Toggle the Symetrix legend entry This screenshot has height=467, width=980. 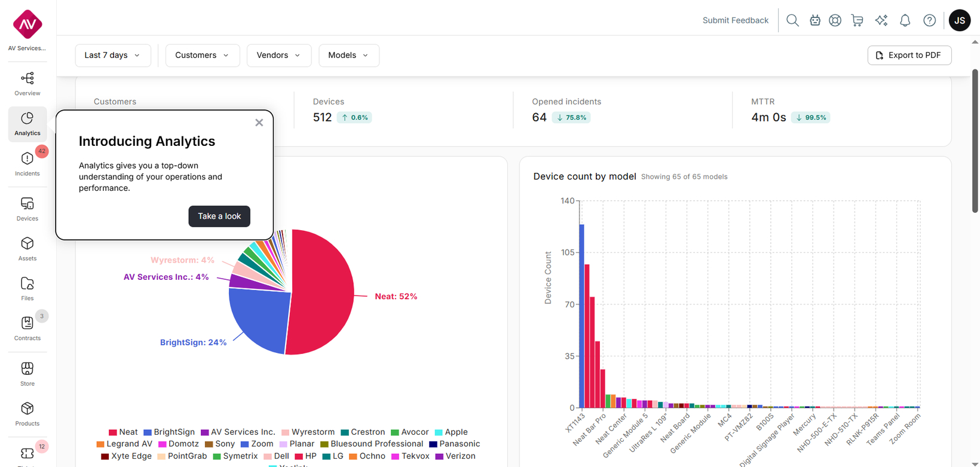235,456
